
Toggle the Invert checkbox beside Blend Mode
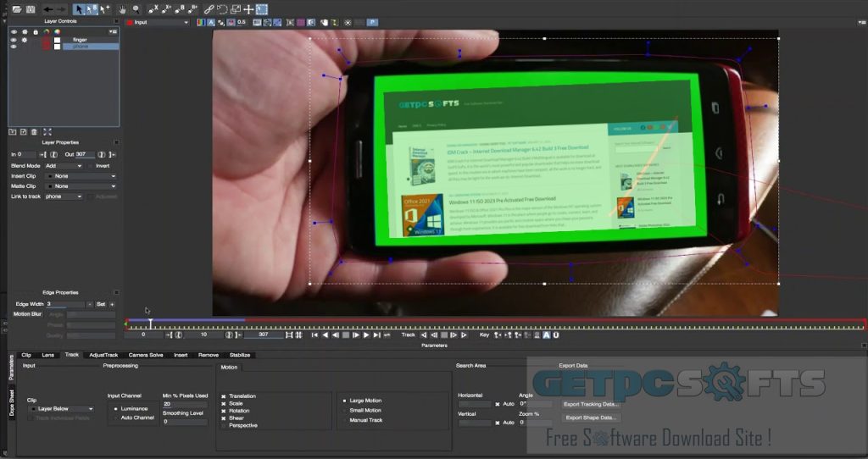coord(90,166)
